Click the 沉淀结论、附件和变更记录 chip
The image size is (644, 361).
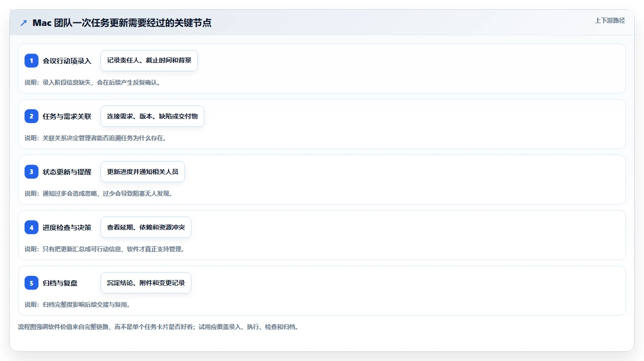click(146, 283)
